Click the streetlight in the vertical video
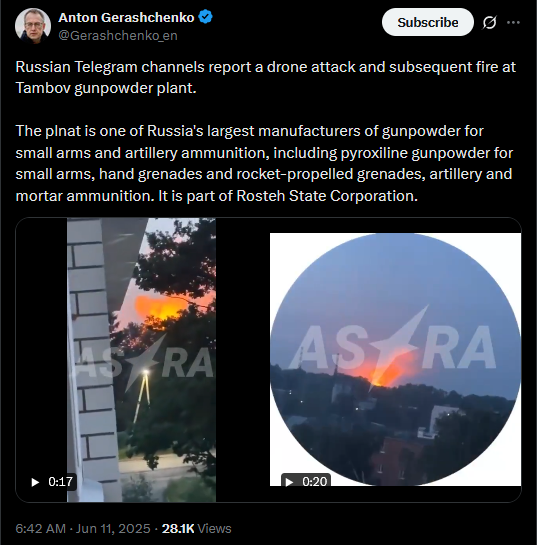 coord(145,373)
